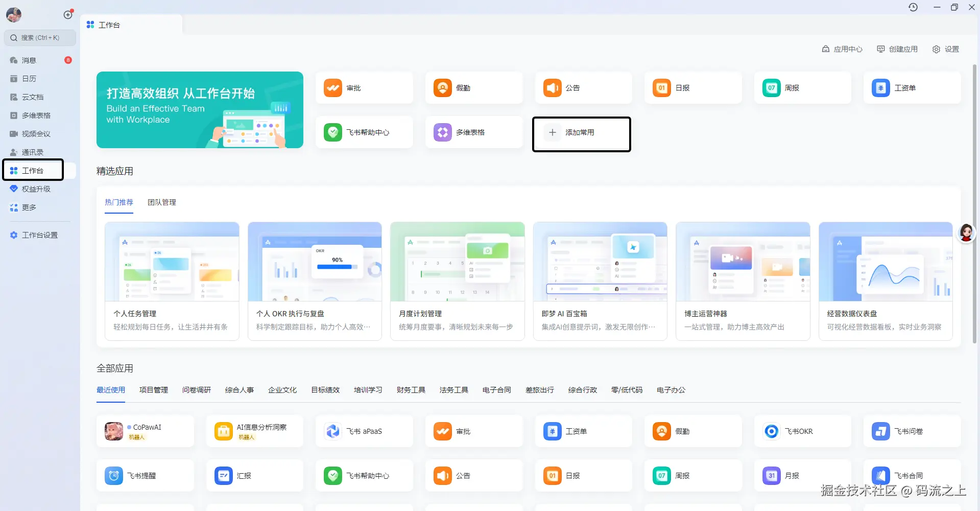
Task: Select the 差旅出行 category tab
Action: pyautogui.click(x=540, y=390)
